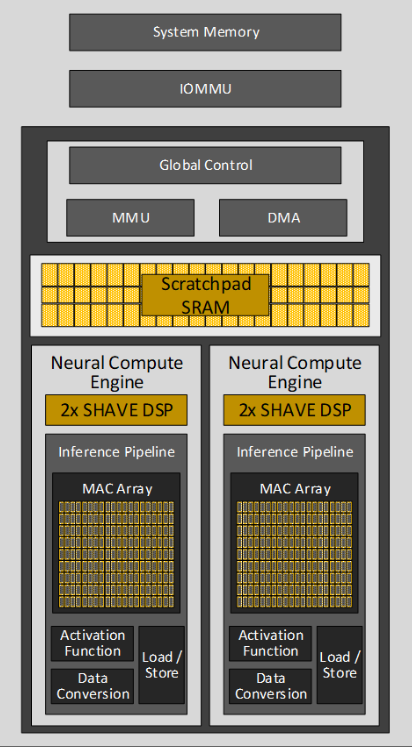Click the left Load / Store block

161,665
